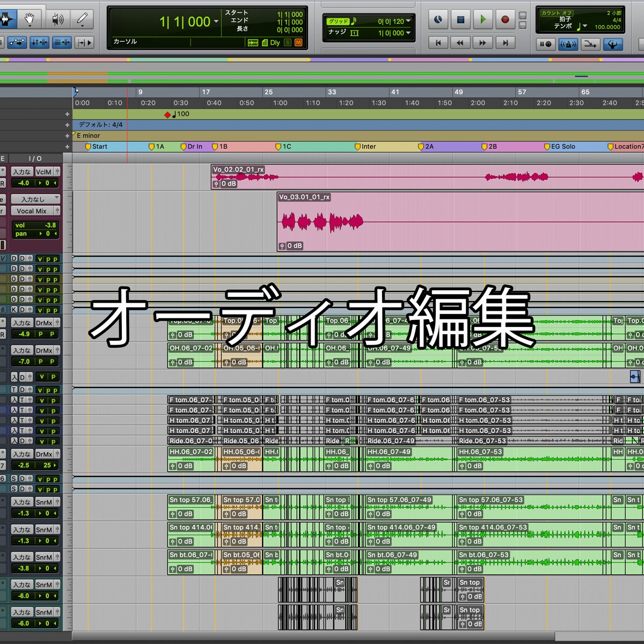The height and width of the screenshot is (644, 644).
Task: Click the -2.5 volume value on HH track
Action: pos(24,465)
